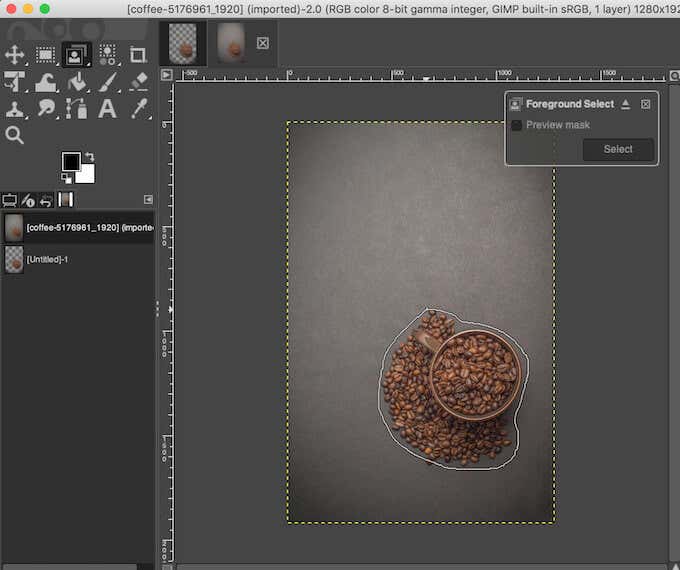Choose the Bucket Fill tool
The image size is (680, 570).
click(76, 82)
